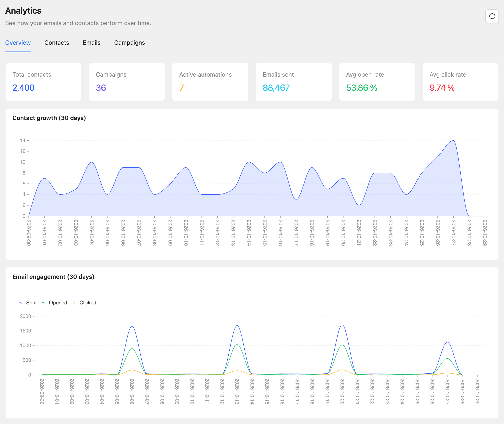Click the Emails sent value 88,467
The image size is (504, 424).
tap(276, 88)
